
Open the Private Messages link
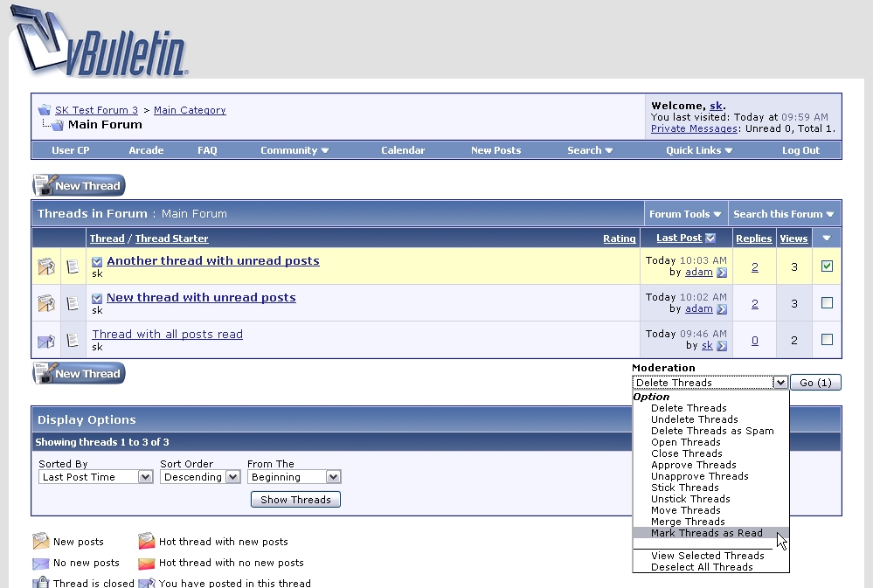click(694, 128)
